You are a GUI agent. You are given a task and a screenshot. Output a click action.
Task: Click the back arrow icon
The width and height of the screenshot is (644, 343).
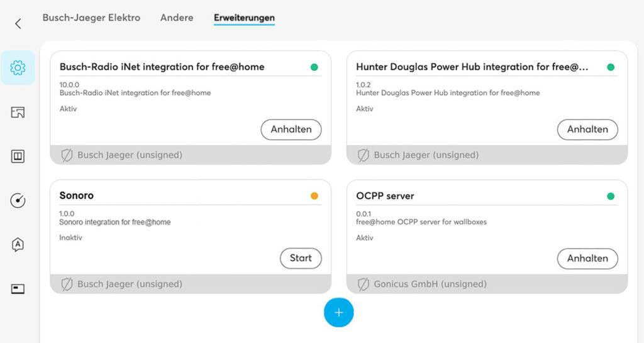(x=18, y=24)
